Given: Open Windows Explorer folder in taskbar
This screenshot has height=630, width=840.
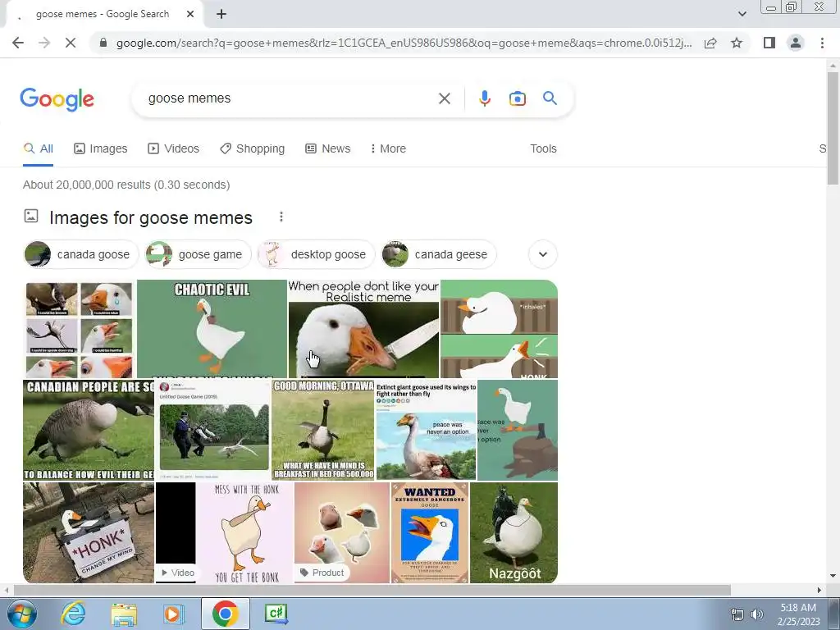Looking at the screenshot, I should pos(124,614).
